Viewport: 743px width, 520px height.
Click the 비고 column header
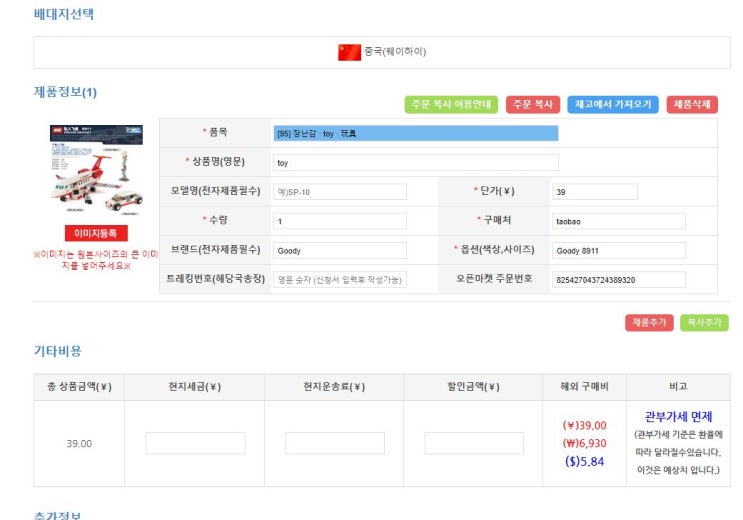click(678, 387)
